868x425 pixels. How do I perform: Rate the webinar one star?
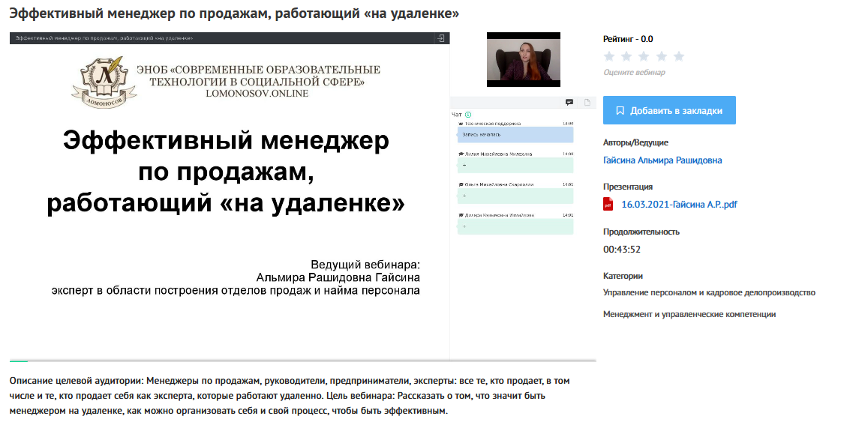pos(609,56)
